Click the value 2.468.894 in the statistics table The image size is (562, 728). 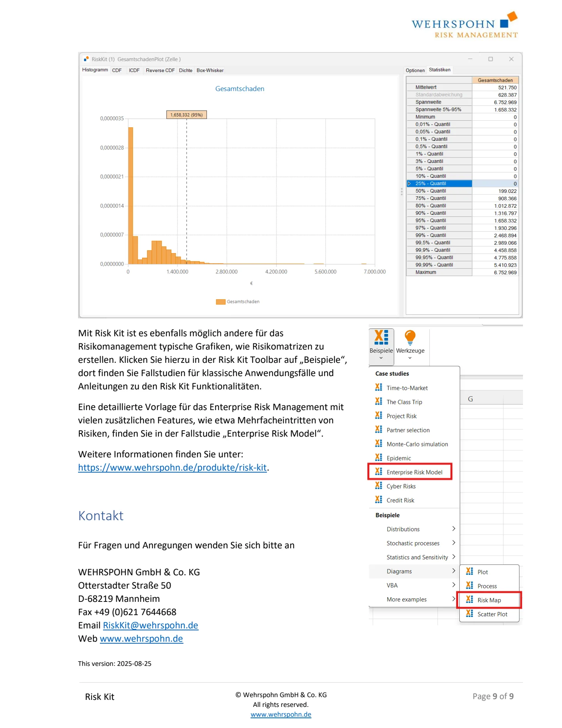point(505,236)
